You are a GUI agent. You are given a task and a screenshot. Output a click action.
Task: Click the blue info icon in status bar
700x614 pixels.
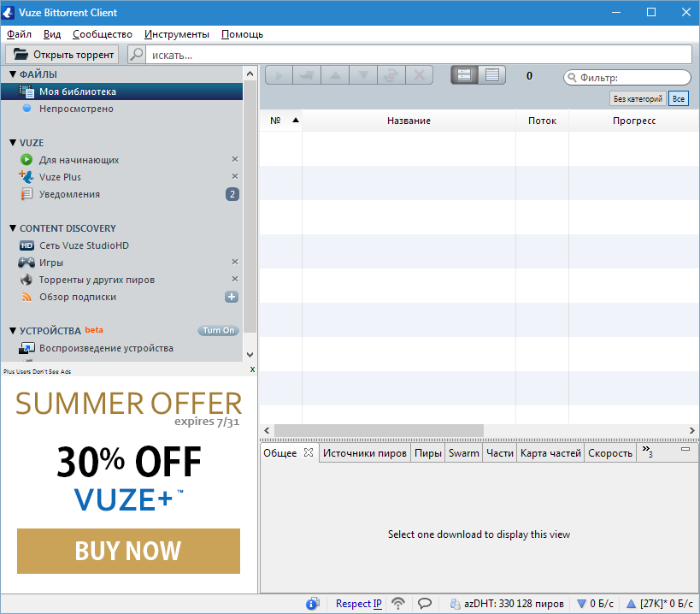point(313,604)
